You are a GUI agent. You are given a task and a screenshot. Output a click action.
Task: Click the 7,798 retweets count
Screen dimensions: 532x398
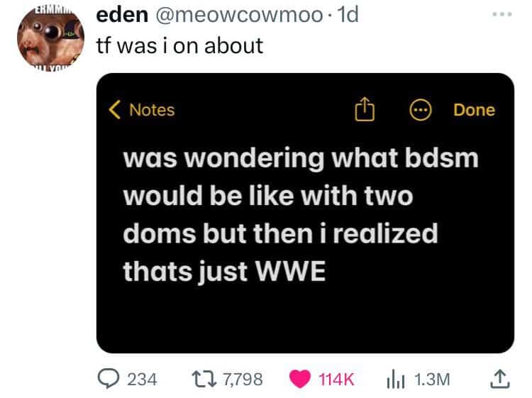(243, 379)
